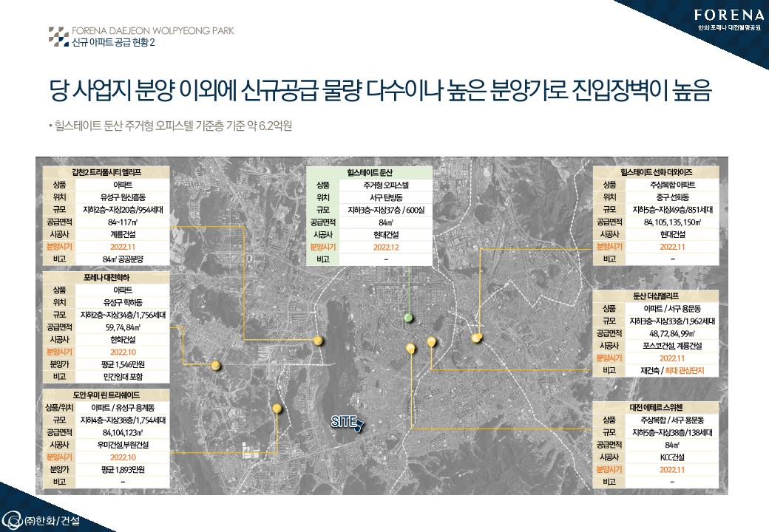Screen dimensions: 769x532
Task: Click the subtitle 신규 아파트 공급 현황 2
Action: point(113,43)
